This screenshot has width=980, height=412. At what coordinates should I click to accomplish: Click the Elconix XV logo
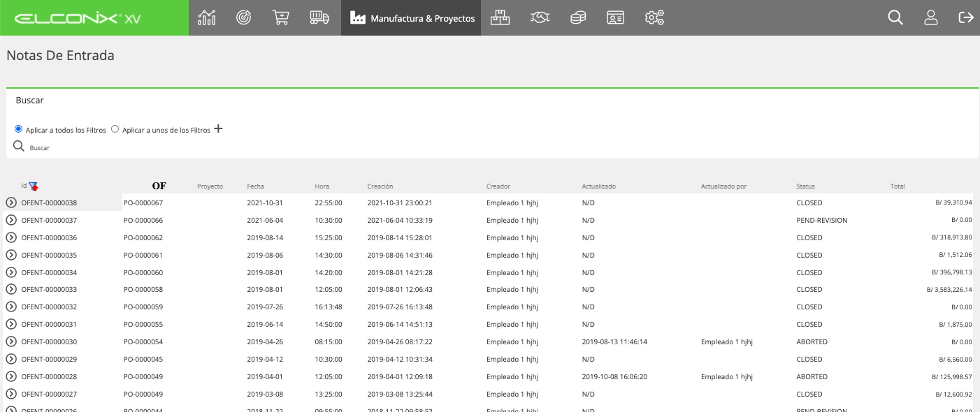[x=77, y=18]
